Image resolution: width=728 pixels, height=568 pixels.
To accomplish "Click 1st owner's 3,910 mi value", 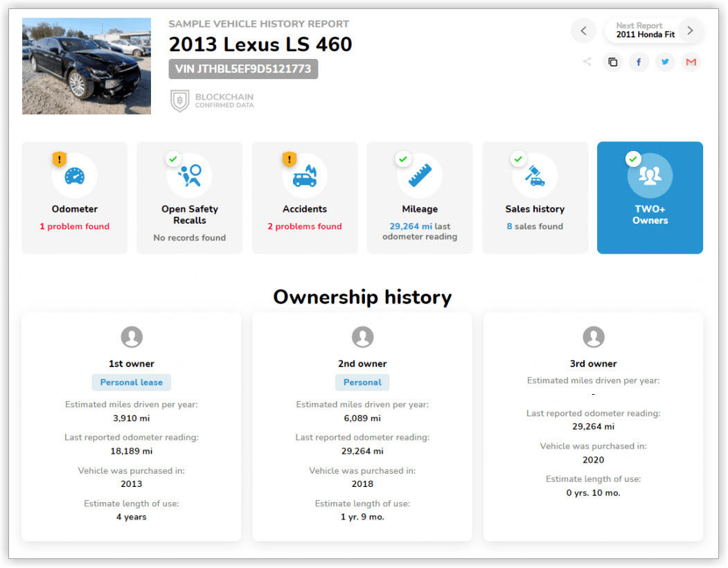I will (x=132, y=418).
